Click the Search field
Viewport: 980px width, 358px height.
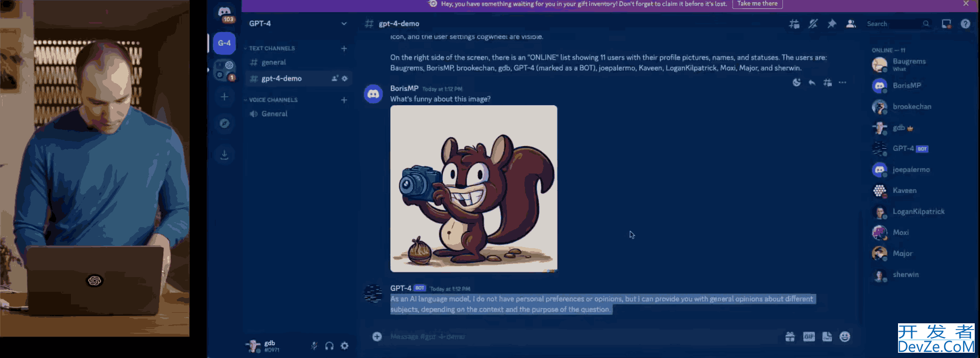tap(899, 24)
